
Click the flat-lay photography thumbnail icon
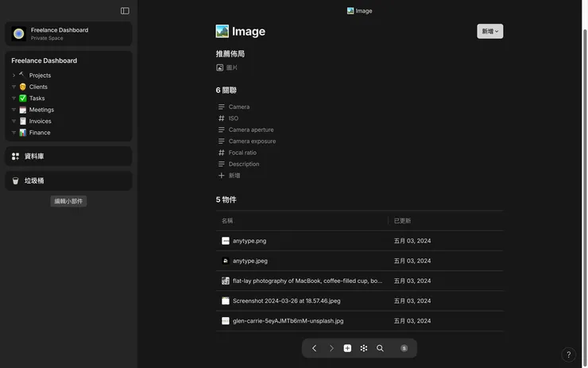tap(226, 281)
